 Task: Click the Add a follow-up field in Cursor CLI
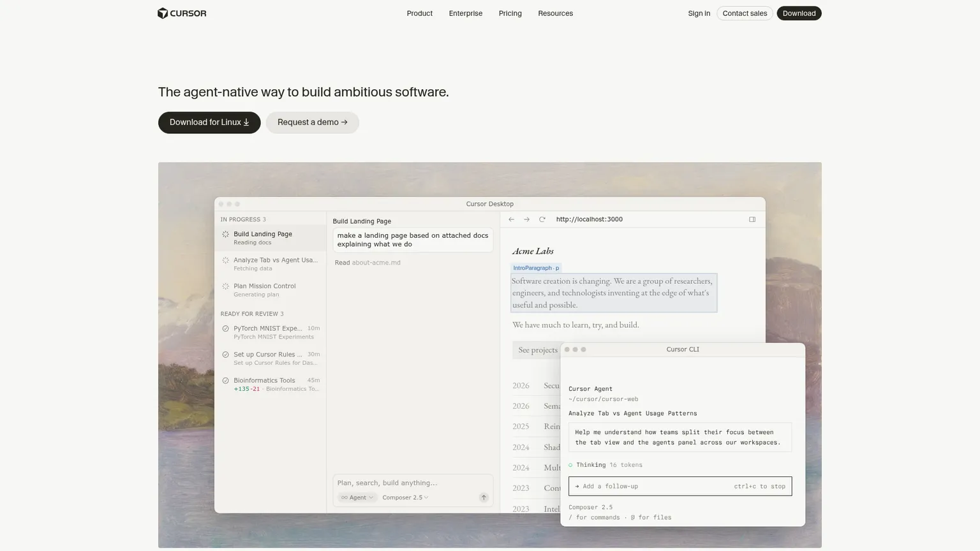680,486
